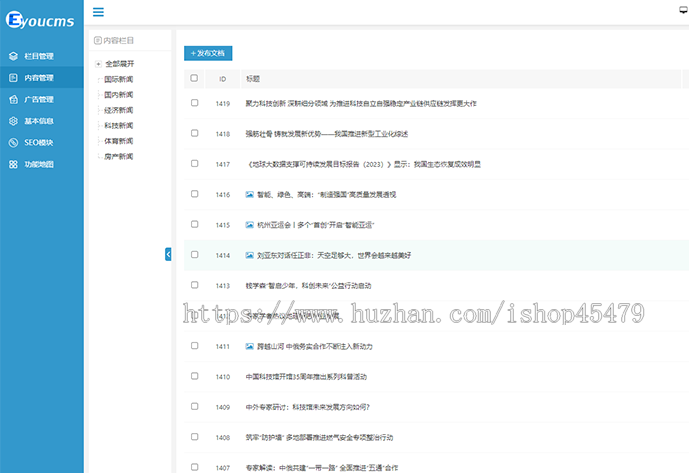Click the image icon in row 1414
The height and width of the screenshot is (473, 689).
coord(250,255)
